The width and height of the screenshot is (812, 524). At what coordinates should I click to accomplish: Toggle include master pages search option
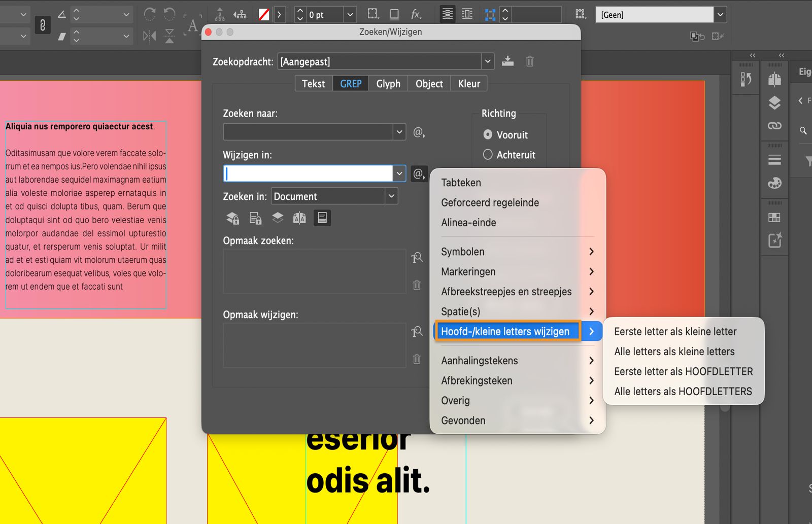point(299,218)
